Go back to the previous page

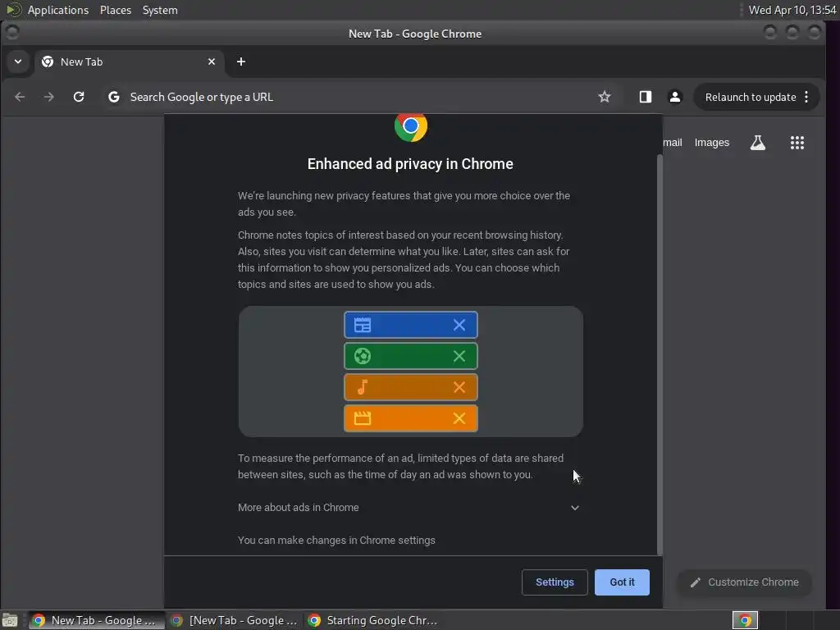(20, 97)
